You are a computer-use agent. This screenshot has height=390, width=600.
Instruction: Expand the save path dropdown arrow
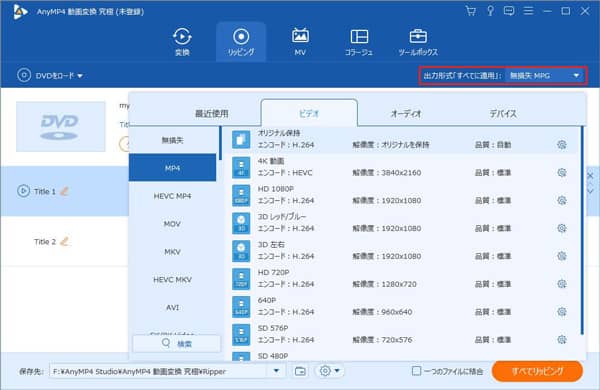276,371
